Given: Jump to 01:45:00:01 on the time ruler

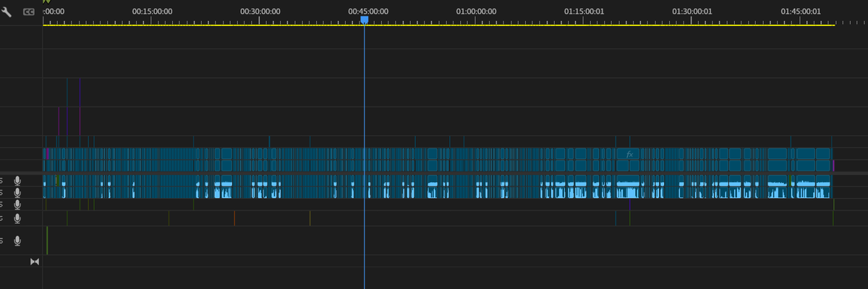Looking at the screenshot, I should 801,12.
